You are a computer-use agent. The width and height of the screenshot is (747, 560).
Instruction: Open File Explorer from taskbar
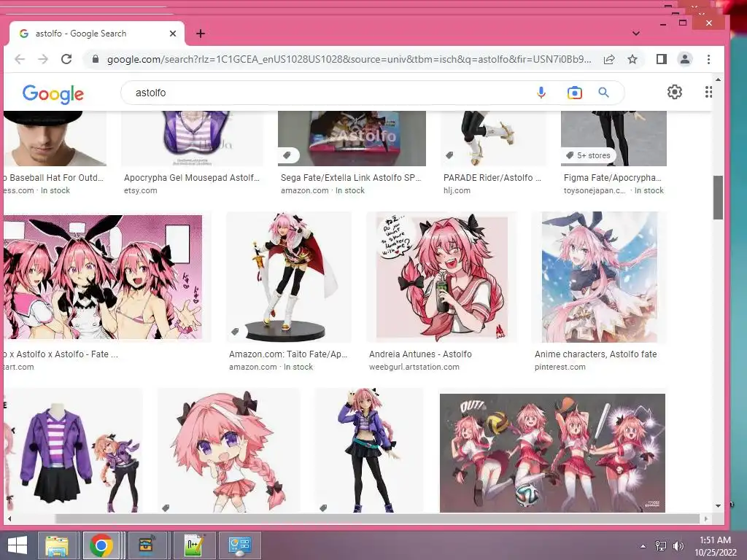(x=57, y=545)
